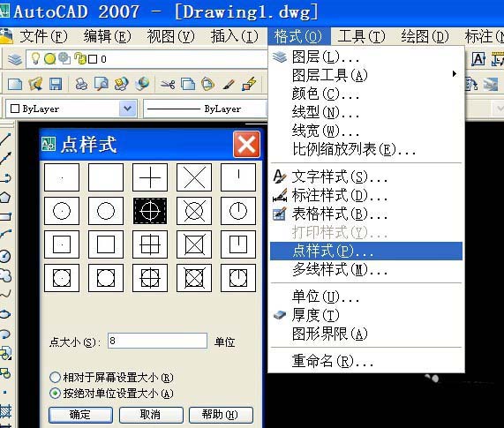Select the Polygon draw tool

click(5, 198)
